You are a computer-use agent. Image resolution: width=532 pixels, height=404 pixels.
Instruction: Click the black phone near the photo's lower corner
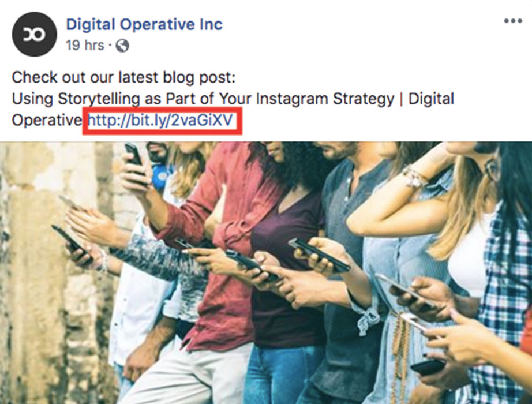coord(428,367)
